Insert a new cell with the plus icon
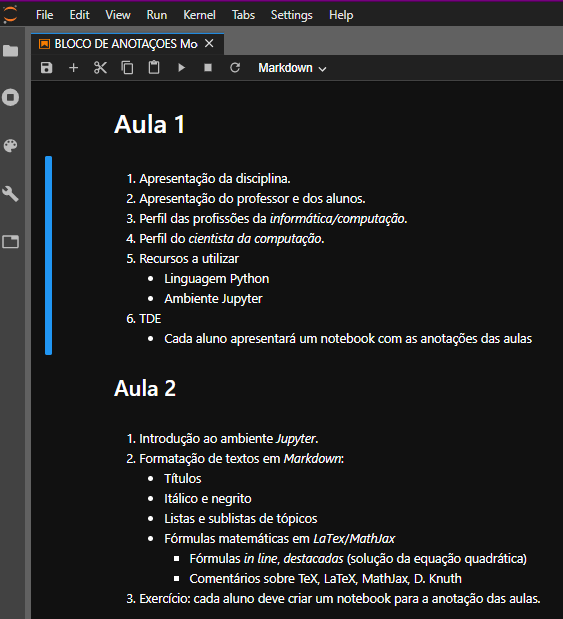563x619 pixels. click(73, 68)
